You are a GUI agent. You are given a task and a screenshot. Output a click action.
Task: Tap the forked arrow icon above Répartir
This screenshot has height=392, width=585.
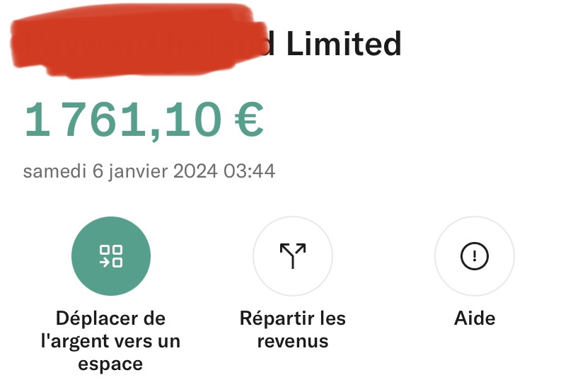click(293, 255)
